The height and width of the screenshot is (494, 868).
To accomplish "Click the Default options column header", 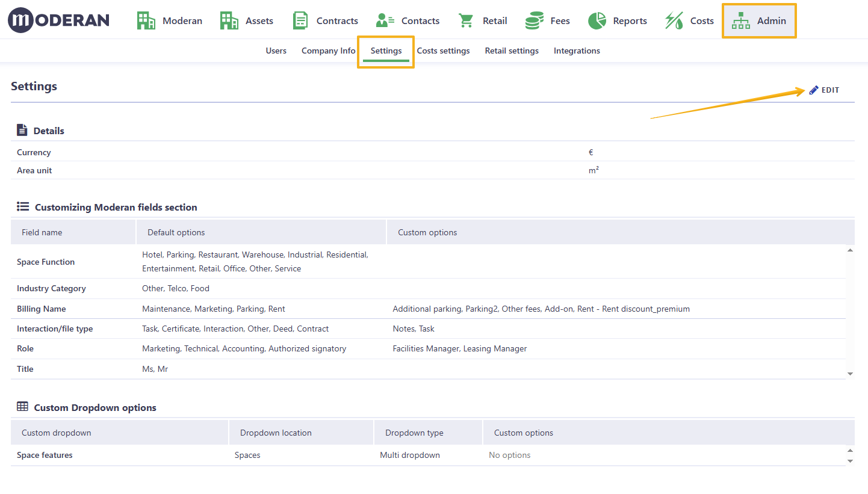I will 261,232.
